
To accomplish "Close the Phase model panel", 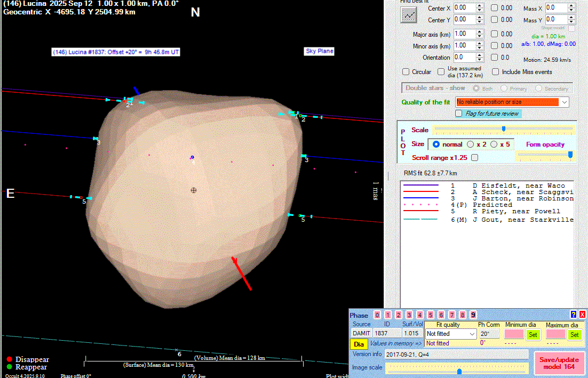I will [x=582, y=315].
